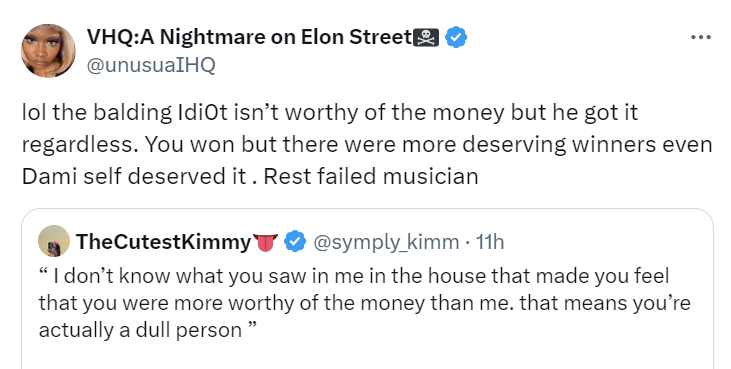Click the empty area below the quoted text
Screen dimensions: 731x369
[367, 356]
